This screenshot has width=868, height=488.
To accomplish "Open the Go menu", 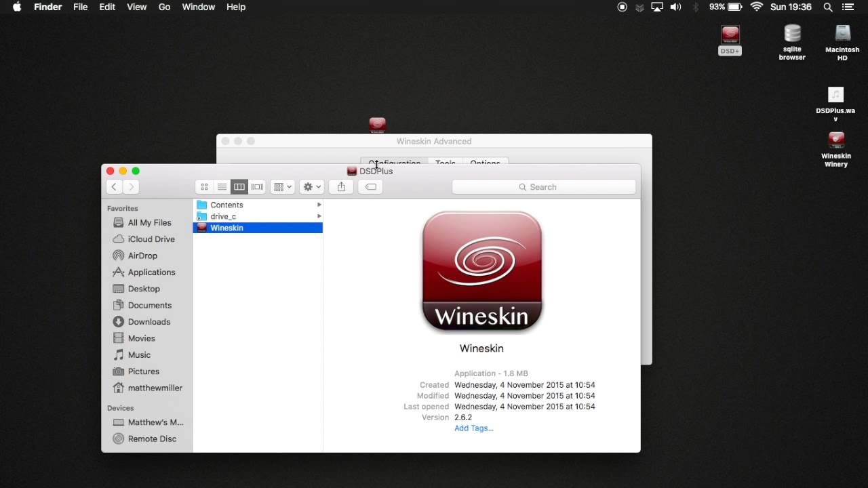I will click(x=164, y=7).
